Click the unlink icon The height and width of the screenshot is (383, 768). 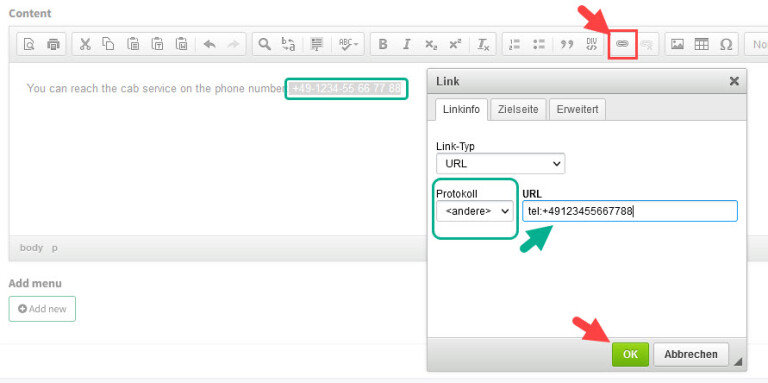pos(647,45)
